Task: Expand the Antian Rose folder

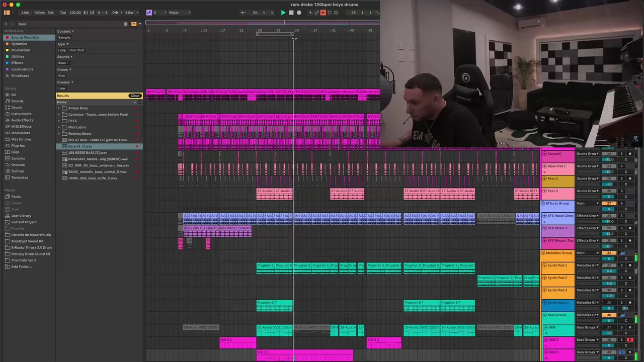Action: tap(59, 108)
